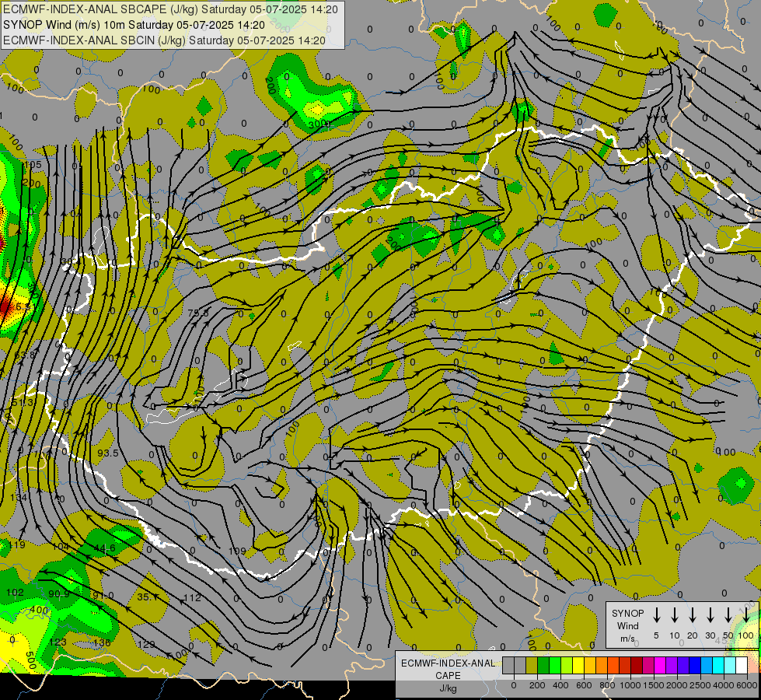
Task: Click the '119' value on the map
Action: pos(16,545)
